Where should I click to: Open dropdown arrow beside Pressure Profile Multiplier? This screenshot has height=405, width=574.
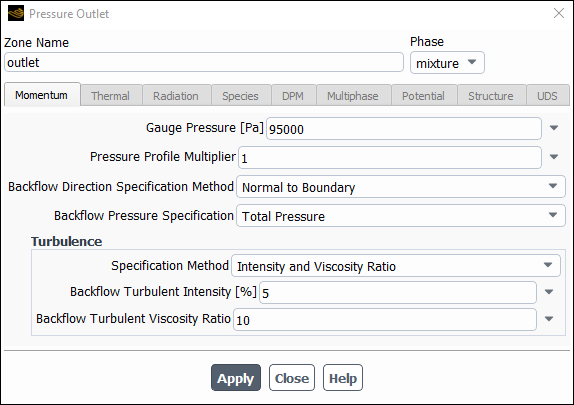[554, 157]
